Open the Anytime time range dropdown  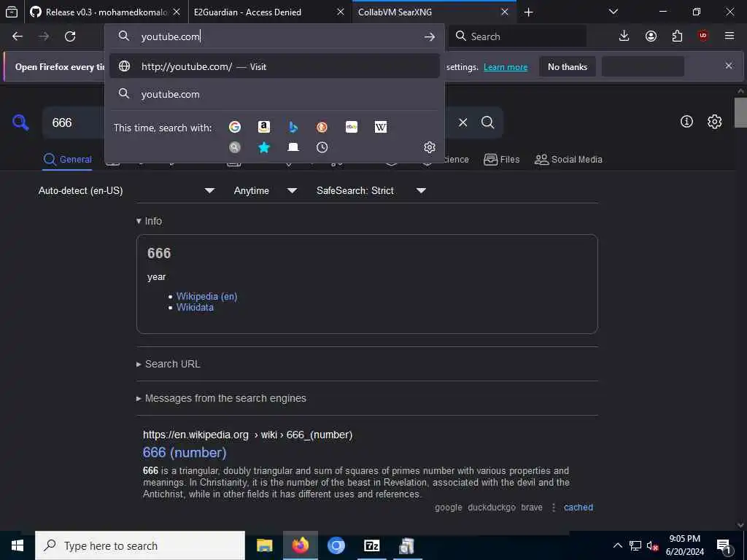(x=266, y=190)
